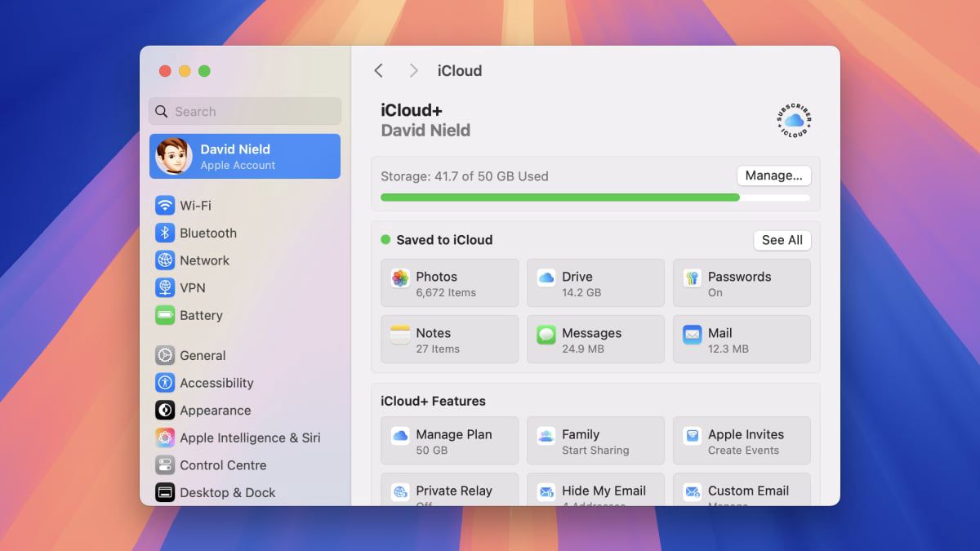Go forward using the forward chevron
Image resolution: width=980 pixels, height=551 pixels.
click(x=413, y=71)
